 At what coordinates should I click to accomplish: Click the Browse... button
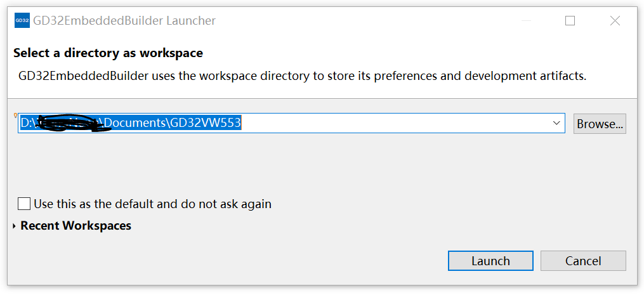[600, 124]
